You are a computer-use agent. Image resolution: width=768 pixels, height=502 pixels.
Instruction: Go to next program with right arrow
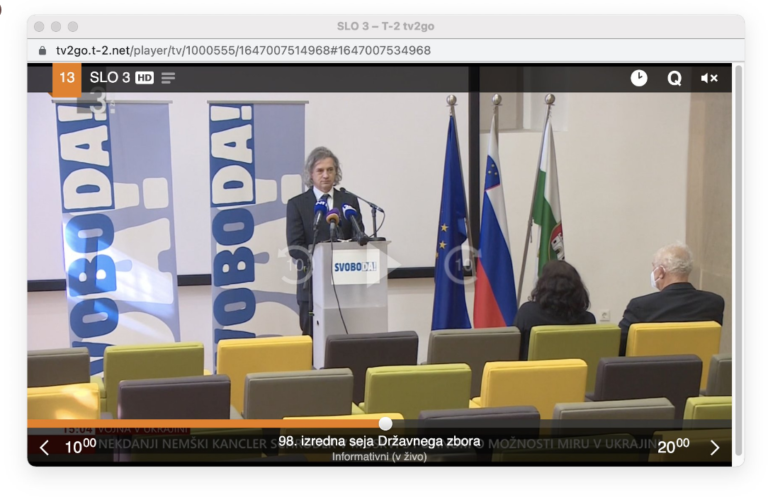coord(715,447)
